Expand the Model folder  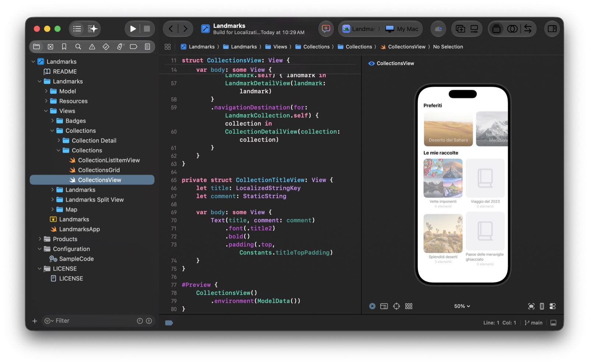tap(46, 91)
